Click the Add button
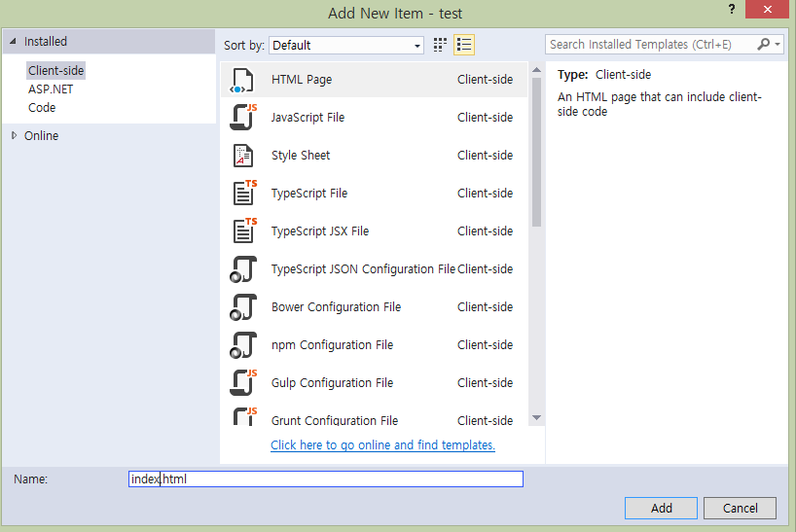Viewport: 796px width, 532px height. [662, 508]
